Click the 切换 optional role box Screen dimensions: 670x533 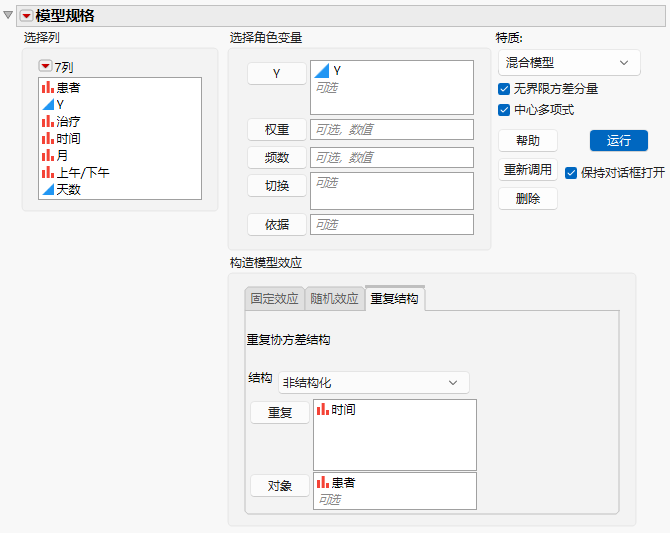pyautogui.click(x=392, y=191)
